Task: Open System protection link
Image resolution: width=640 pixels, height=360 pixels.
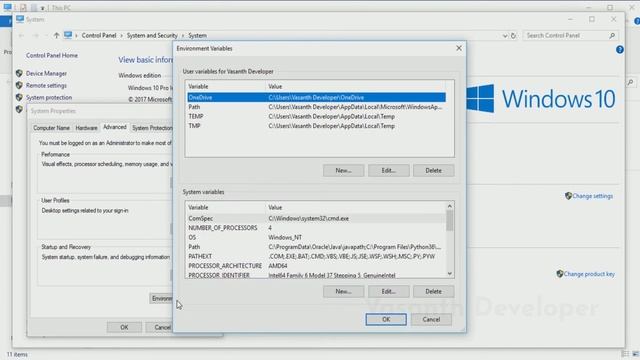Action: tap(49, 98)
